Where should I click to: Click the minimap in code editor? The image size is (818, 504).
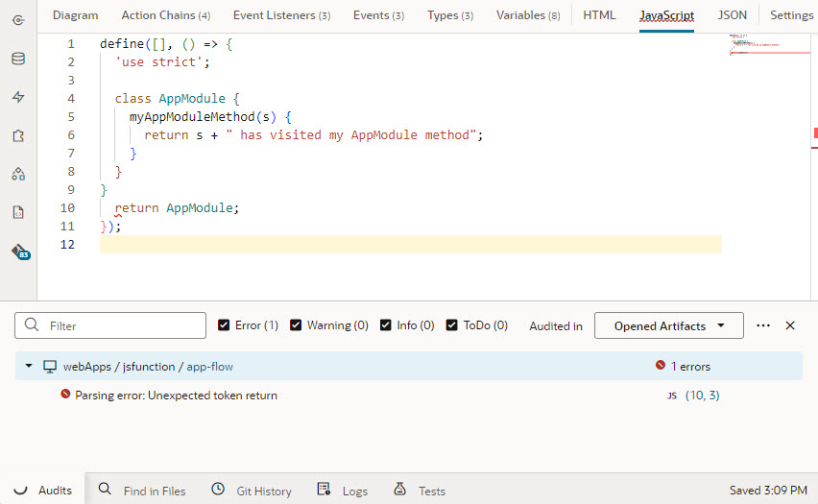pyautogui.click(x=769, y=44)
